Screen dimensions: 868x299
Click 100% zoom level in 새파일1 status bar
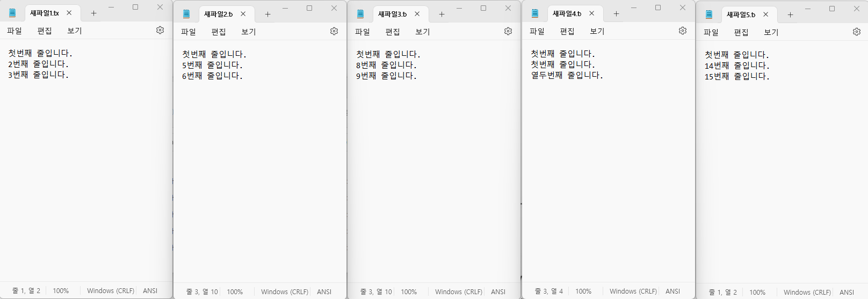click(61, 290)
